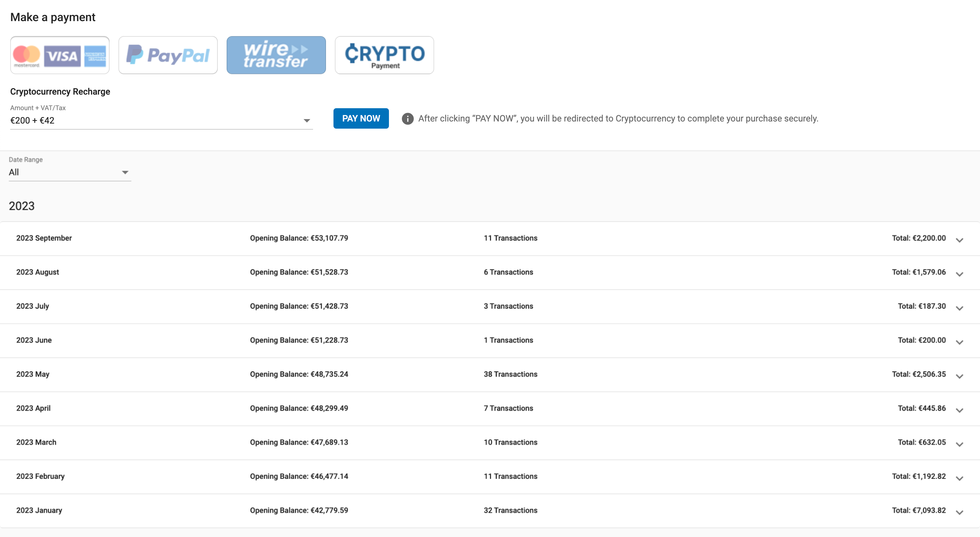Click the 'Cryptocurrency Recharge' heading
The image size is (980, 537).
60,92
